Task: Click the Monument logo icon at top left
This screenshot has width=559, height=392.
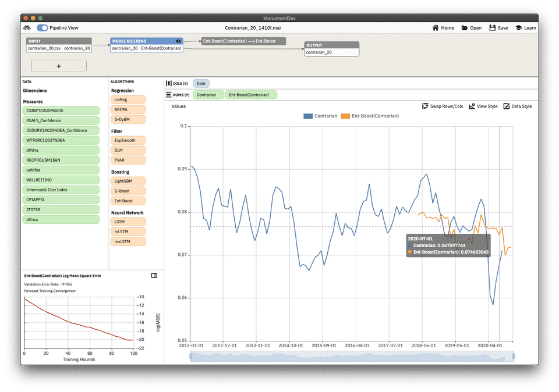Action: point(27,28)
